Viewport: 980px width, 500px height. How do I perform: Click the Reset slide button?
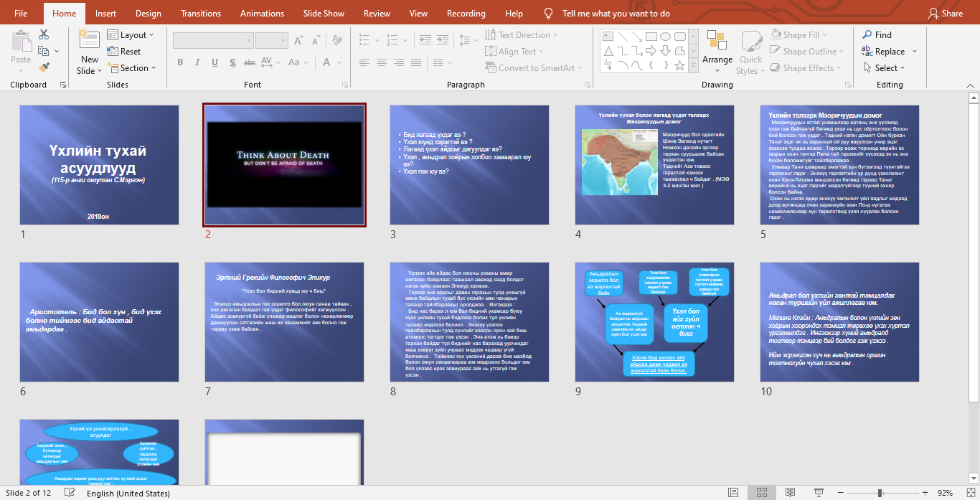pyautogui.click(x=123, y=52)
